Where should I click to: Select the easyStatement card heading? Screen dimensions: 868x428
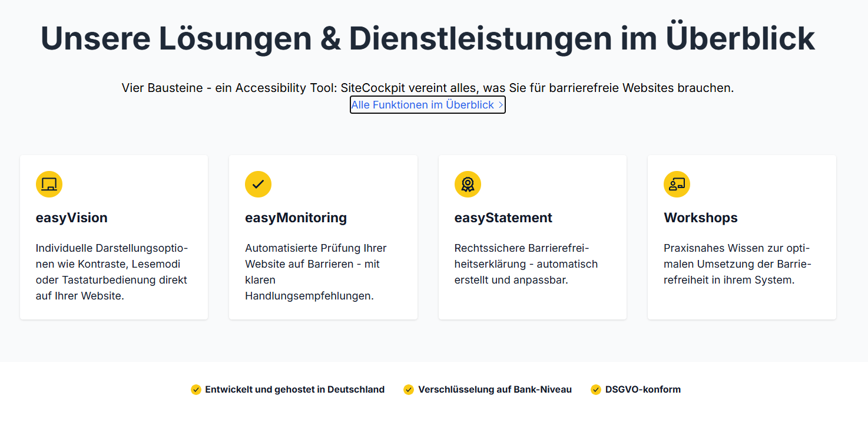tap(503, 218)
